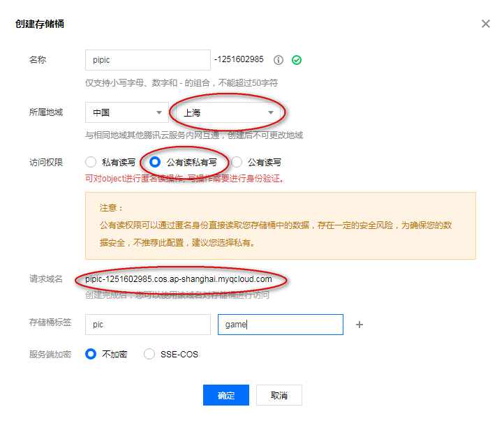Click the tag key field with pic
Image resolution: width=504 pixels, height=423 pixels.
tap(147, 325)
